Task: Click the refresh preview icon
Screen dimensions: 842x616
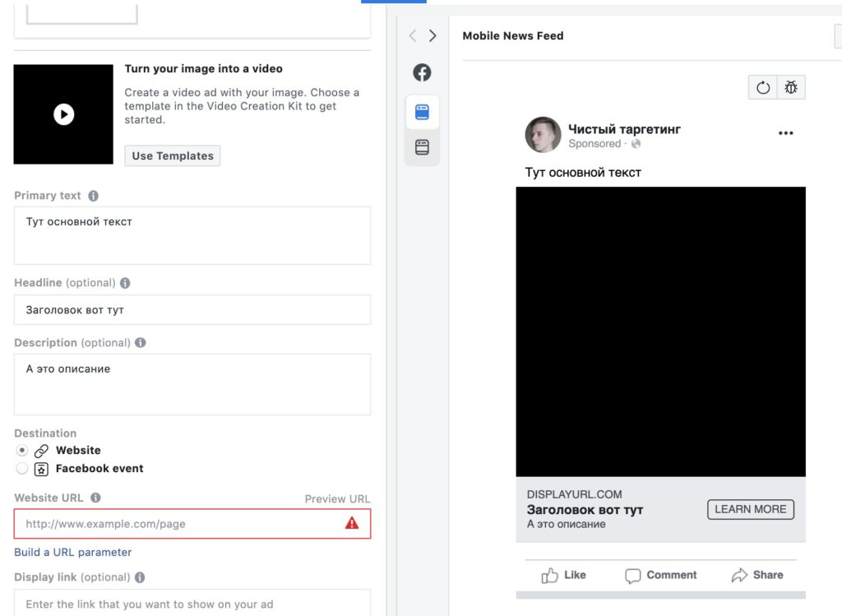Action: (763, 87)
